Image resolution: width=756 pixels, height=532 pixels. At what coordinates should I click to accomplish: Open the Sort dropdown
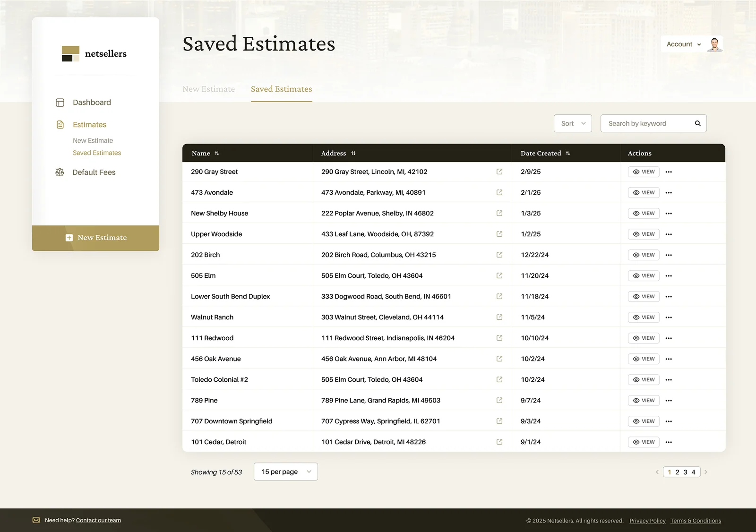573,123
